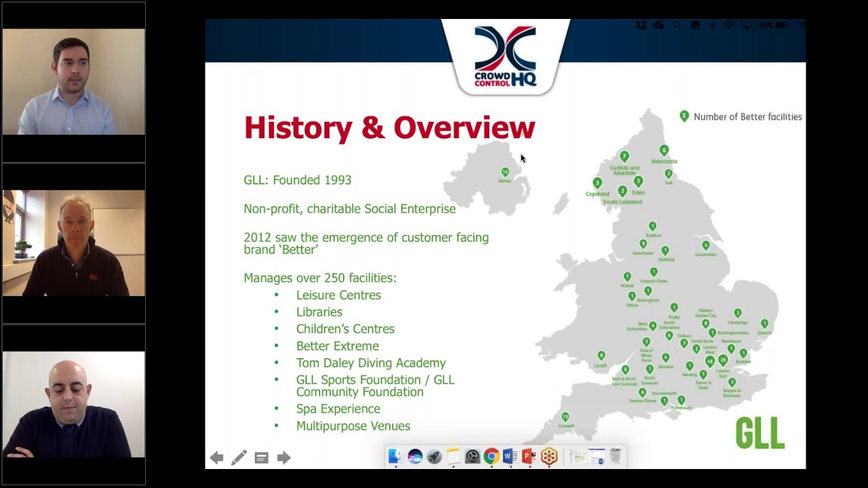Click the Carlisle and Allerdale map pin
This screenshot has width=868, height=488.
pyautogui.click(x=625, y=157)
